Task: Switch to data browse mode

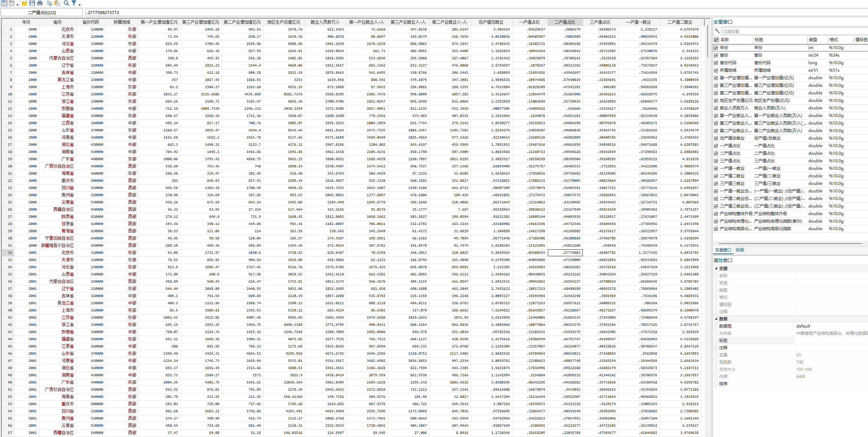Action: (12, 3)
